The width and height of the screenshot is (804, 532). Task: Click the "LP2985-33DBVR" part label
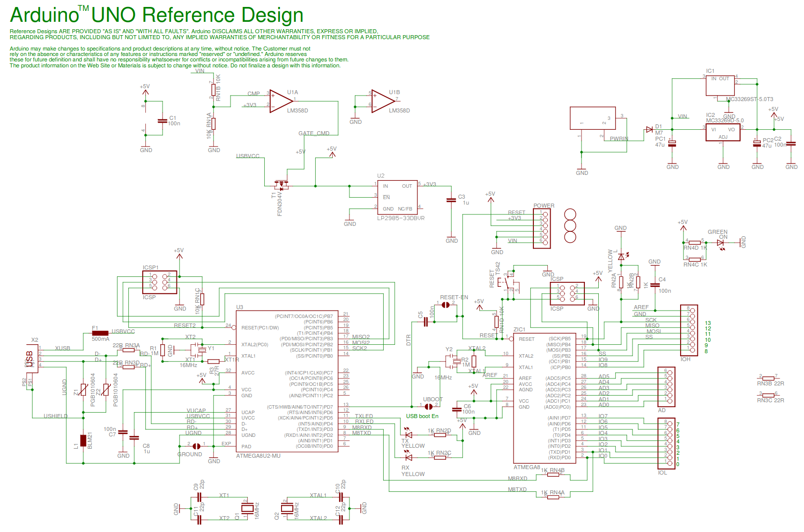pyautogui.click(x=401, y=218)
